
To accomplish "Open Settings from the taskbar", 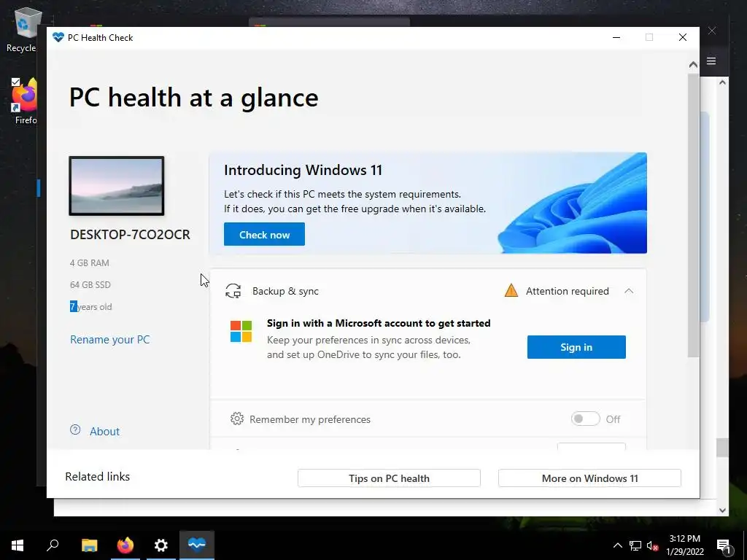I will 161,545.
